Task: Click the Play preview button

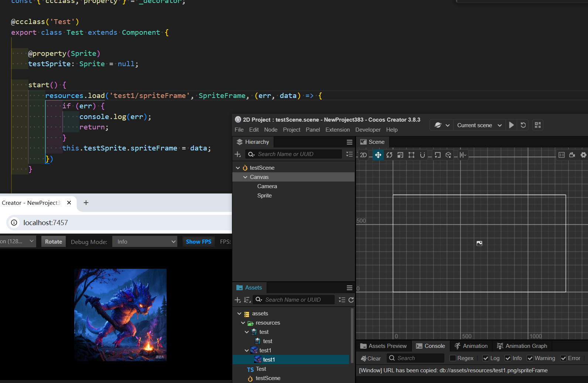Action: [512, 125]
